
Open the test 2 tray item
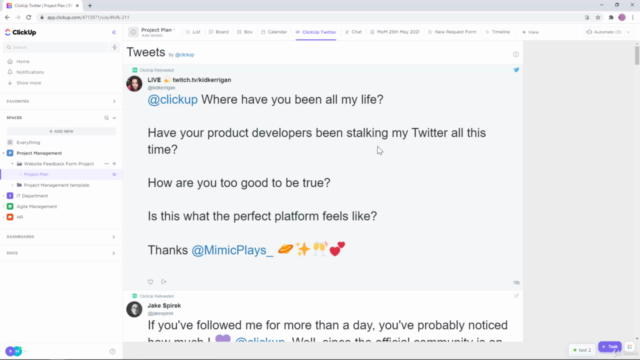click(582, 350)
